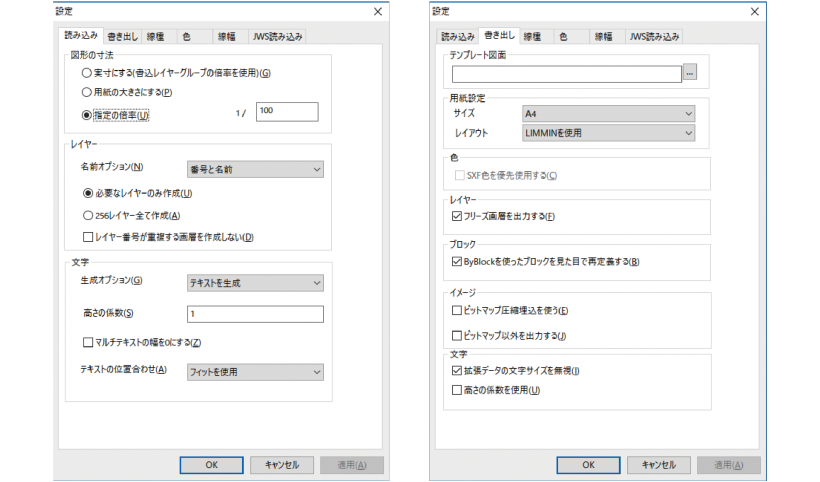820x482 pixels.
Task: Toggle SXF色を優先使用する checkbox
Action: pos(460,175)
